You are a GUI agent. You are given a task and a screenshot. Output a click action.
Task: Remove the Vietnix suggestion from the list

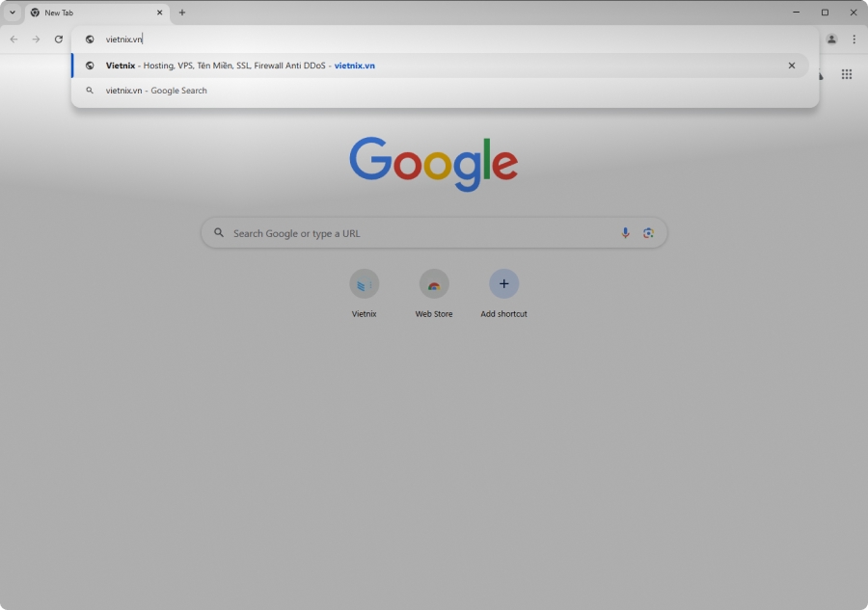tap(792, 66)
